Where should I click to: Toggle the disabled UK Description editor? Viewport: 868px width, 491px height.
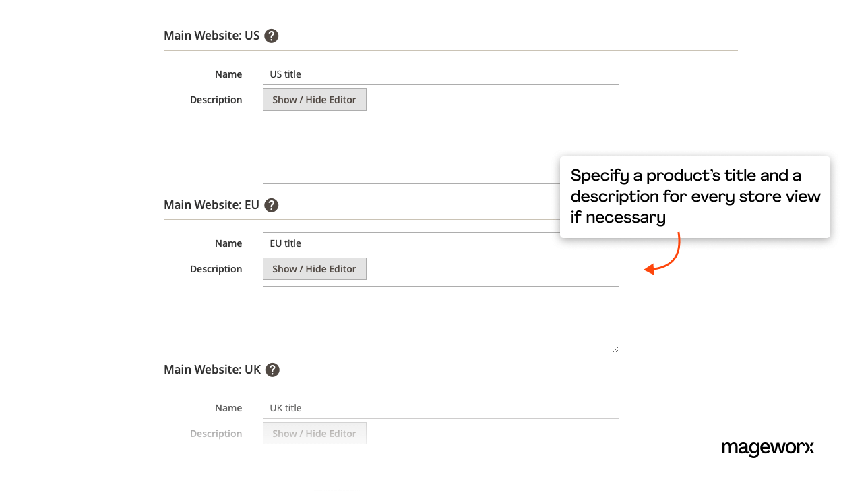(x=314, y=433)
